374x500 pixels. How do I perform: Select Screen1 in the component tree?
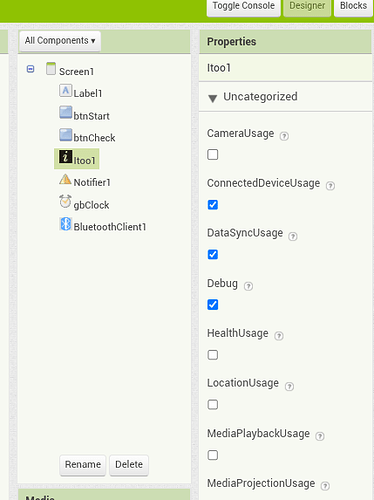76,71
